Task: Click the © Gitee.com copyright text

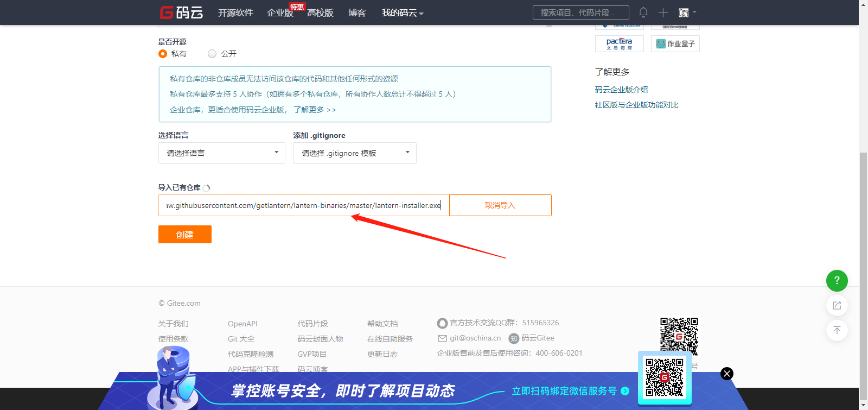Action: (x=180, y=303)
